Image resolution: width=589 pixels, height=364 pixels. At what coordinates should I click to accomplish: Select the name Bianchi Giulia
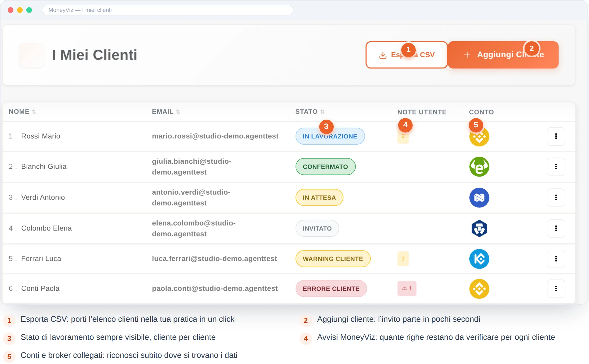(x=44, y=167)
